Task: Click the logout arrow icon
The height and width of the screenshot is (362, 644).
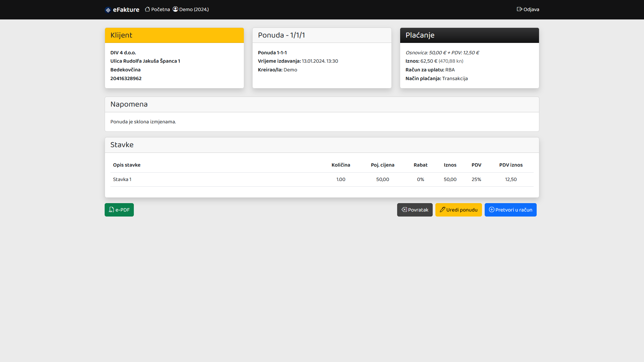Action: 519,9
